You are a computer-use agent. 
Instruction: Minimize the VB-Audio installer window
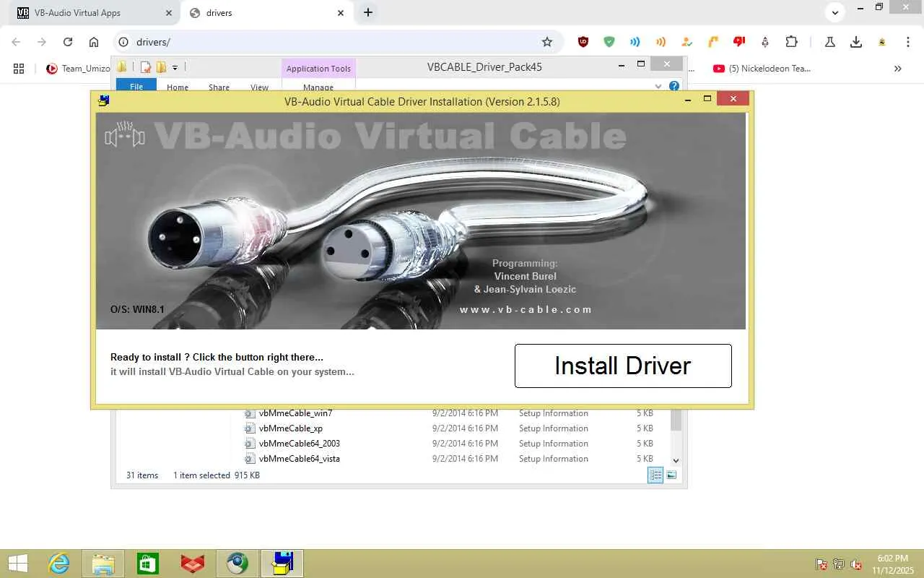tap(687, 99)
